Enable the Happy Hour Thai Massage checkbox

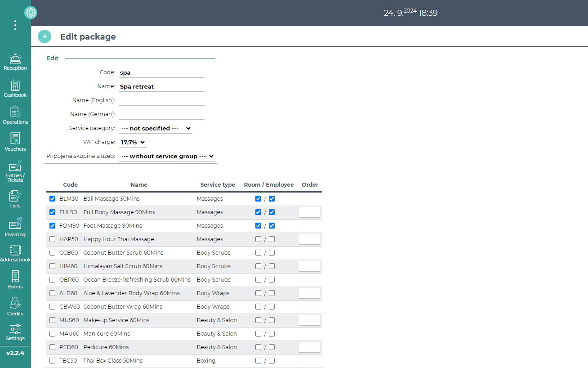tap(53, 239)
